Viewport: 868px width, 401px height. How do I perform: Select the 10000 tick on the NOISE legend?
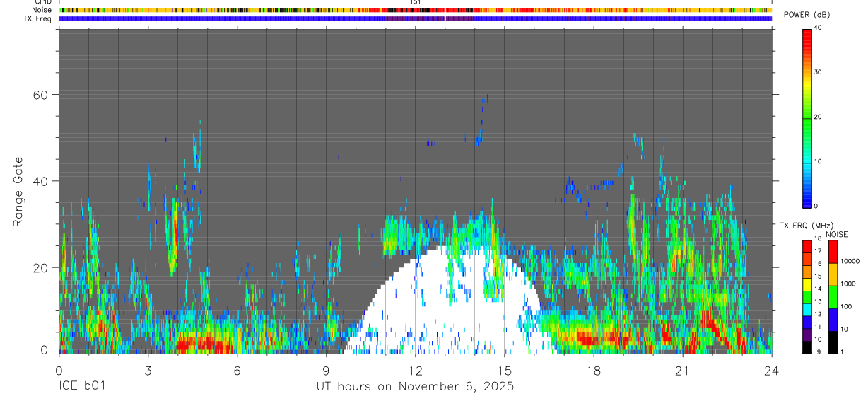(850, 261)
